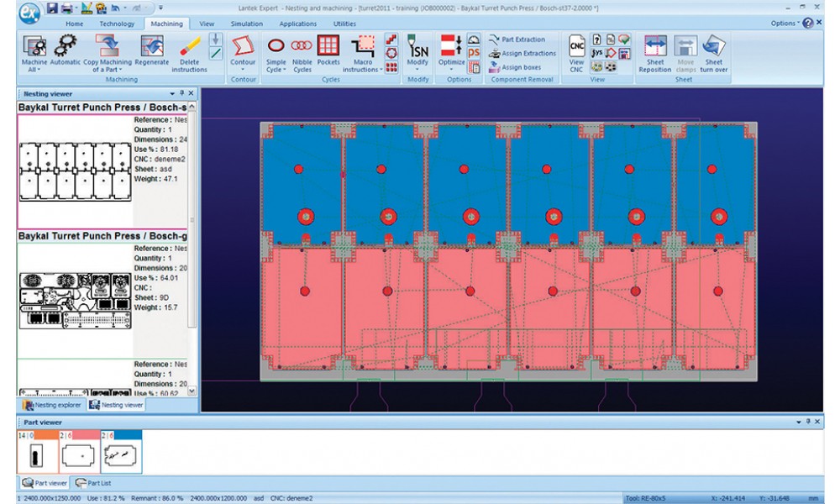Click the Nesting viewer scrollbar down arrow
Screen dimensions: 840x504
192,391
